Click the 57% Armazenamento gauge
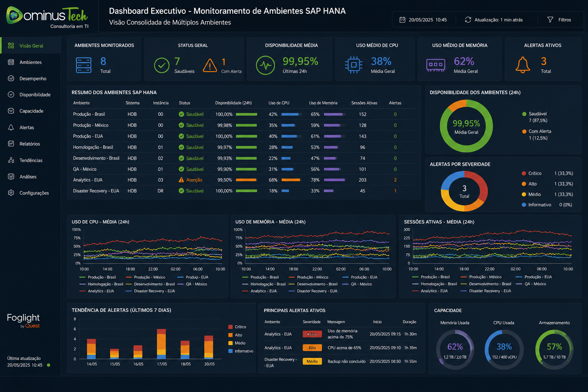Viewport: 588px width, 392px height. point(554,350)
